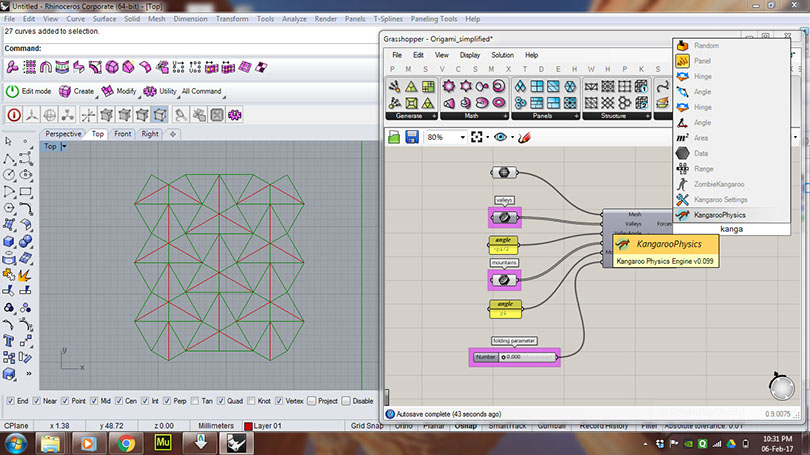
Task: Open the dropdown arrow beside zoom extents icon
Action: [488, 137]
